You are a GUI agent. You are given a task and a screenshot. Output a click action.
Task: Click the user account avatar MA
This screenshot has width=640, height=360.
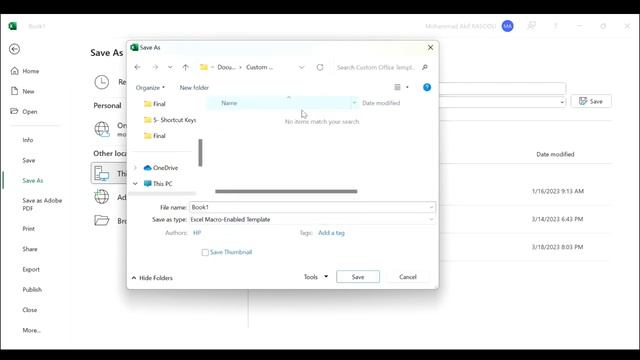(x=507, y=26)
